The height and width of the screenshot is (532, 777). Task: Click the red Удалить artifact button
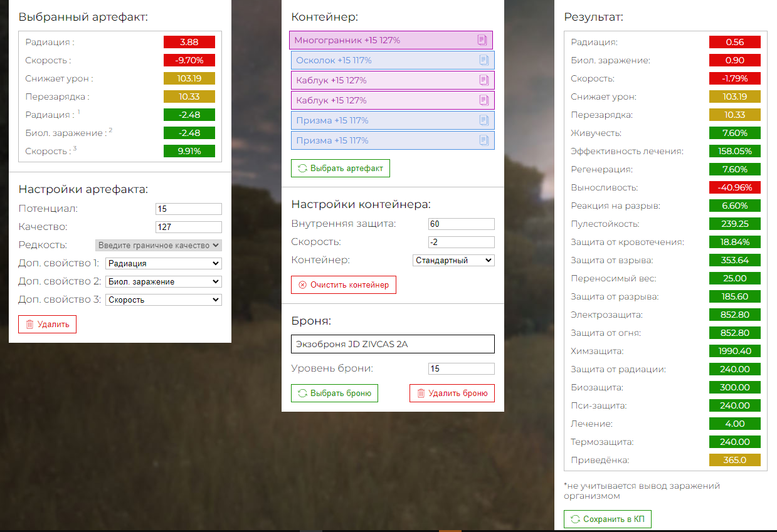coord(47,324)
